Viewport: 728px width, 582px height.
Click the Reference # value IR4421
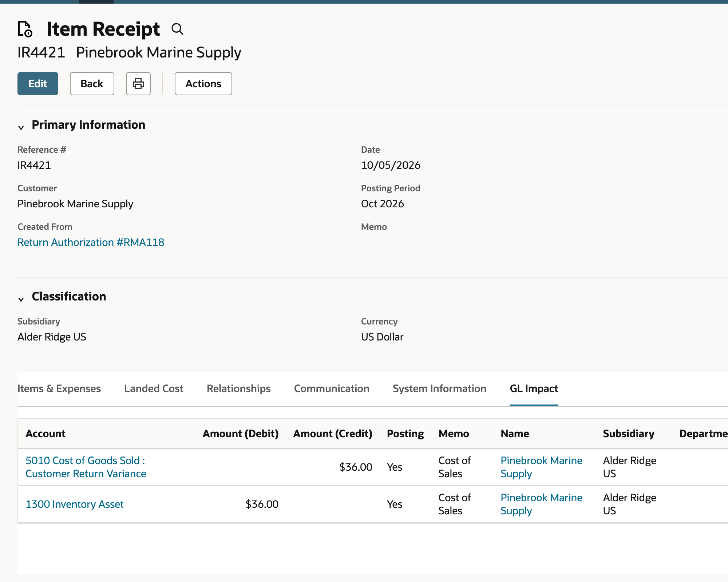[34, 165]
